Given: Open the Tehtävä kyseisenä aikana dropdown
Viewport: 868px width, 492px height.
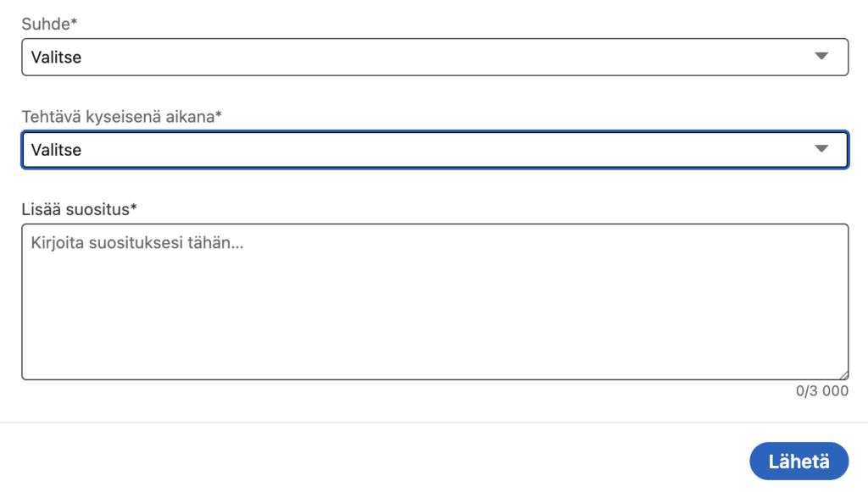Looking at the screenshot, I should [434, 149].
